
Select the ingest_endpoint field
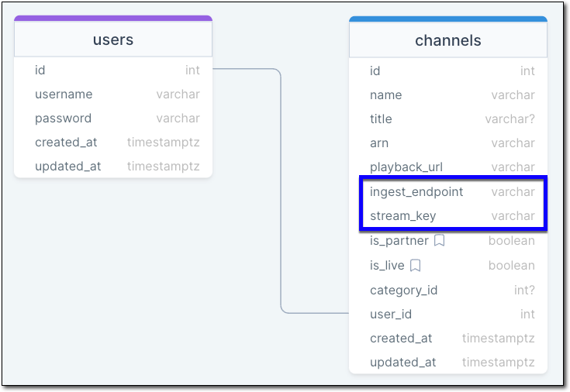pos(448,192)
